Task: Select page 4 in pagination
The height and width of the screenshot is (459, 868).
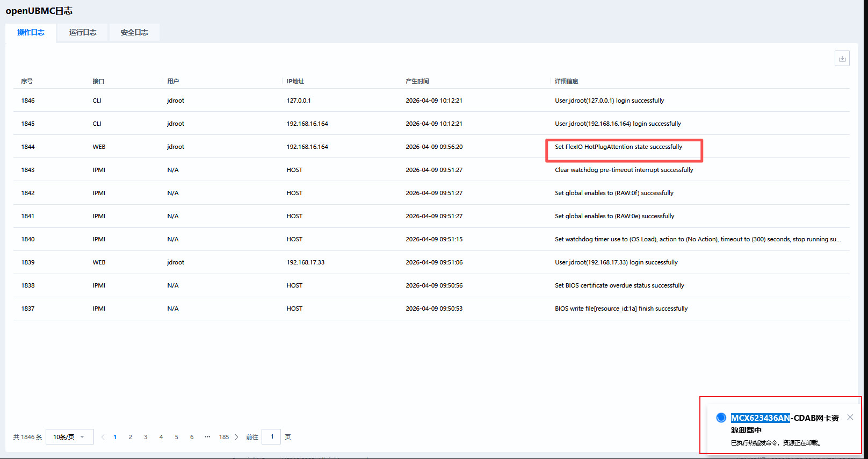Action: pos(161,437)
